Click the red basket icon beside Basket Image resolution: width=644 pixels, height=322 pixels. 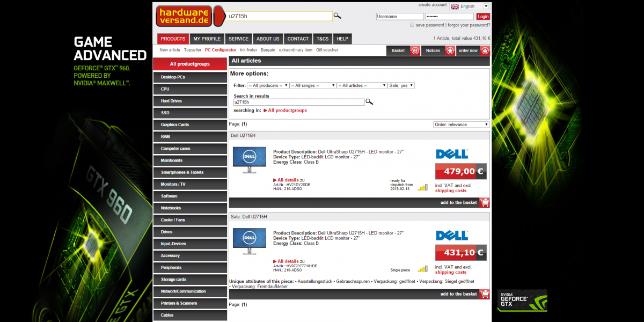(415, 50)
